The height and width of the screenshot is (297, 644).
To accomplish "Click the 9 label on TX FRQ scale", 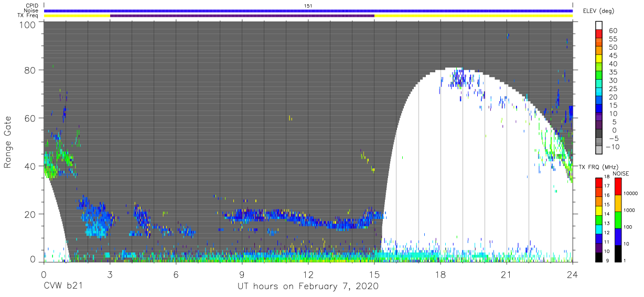I will [x=607, y=260].
